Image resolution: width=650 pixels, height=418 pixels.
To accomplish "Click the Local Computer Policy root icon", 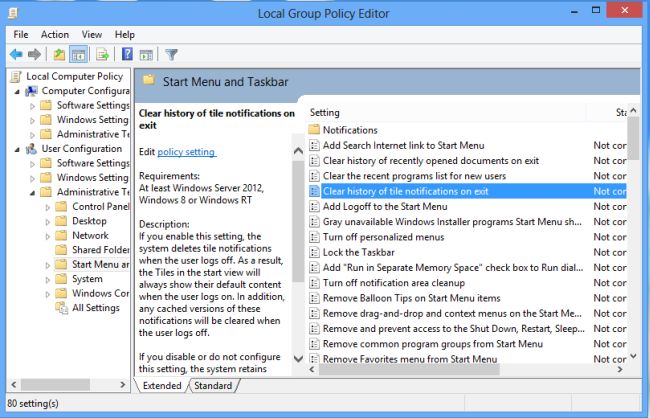I will [x=16, y=76].
